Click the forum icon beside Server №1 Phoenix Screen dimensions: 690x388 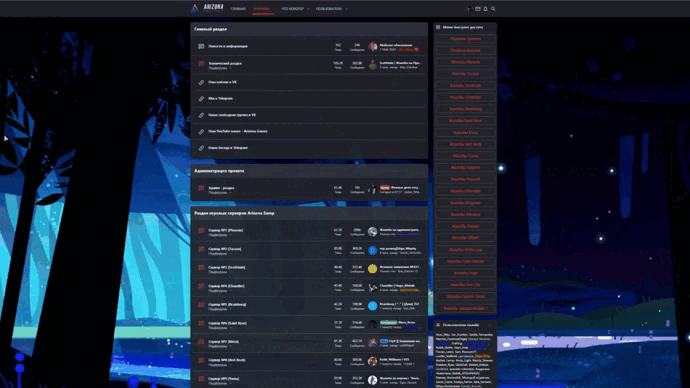(x=201, y=231)
